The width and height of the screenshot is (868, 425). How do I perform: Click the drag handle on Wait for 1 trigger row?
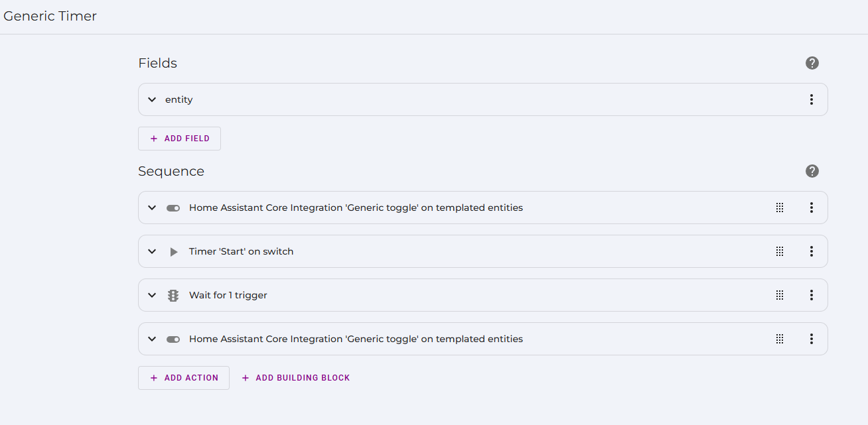click(x=780, y=295)
